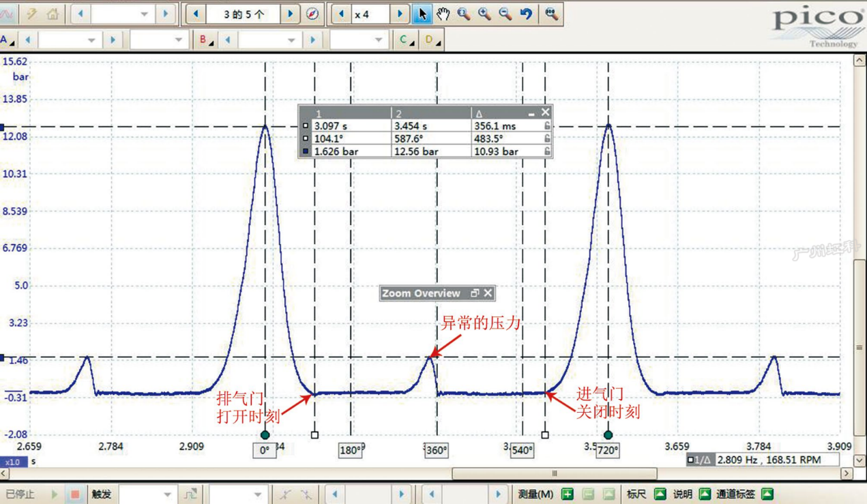
Task: Add a measurement with green plus
Action: pos(568,494)
